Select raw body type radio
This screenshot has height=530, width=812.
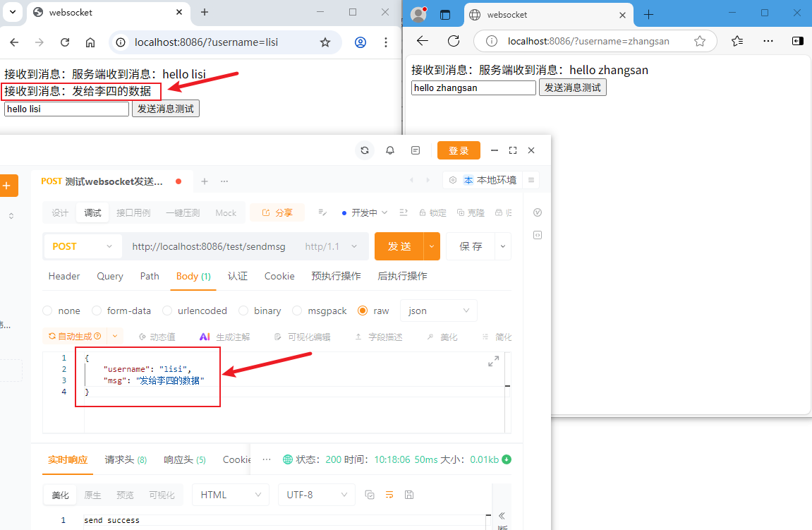pos(363,311)
